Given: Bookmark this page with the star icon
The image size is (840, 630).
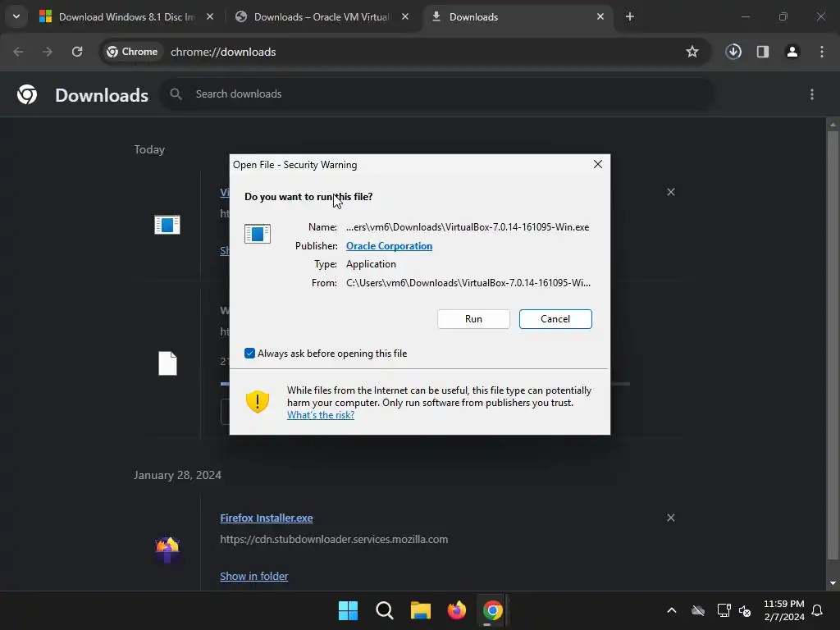Looking at the screenshot, I should coord(692,52).
